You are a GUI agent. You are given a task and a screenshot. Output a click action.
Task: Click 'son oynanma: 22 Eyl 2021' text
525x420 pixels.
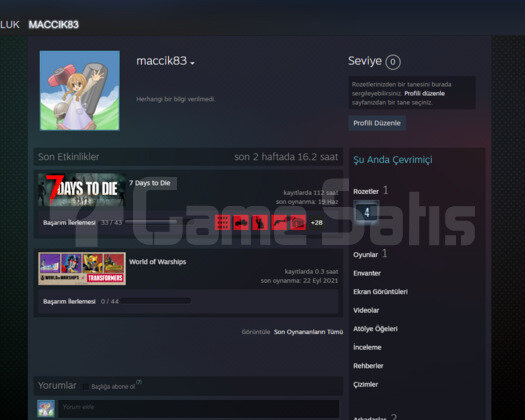299,281
